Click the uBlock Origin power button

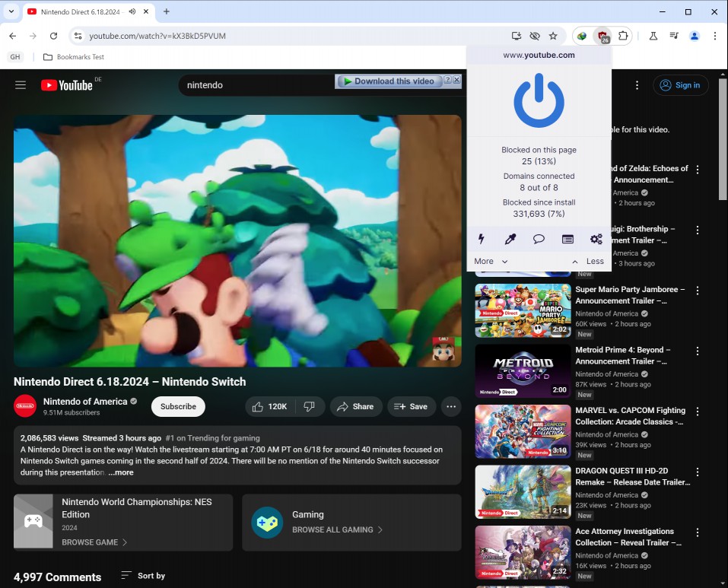tap(539, 100)
